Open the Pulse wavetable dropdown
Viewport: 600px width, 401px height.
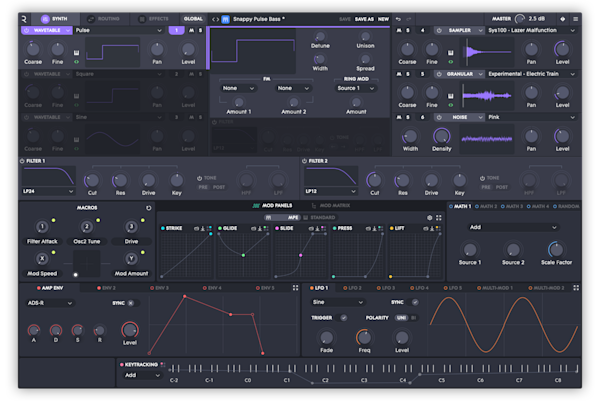[118, 31]
